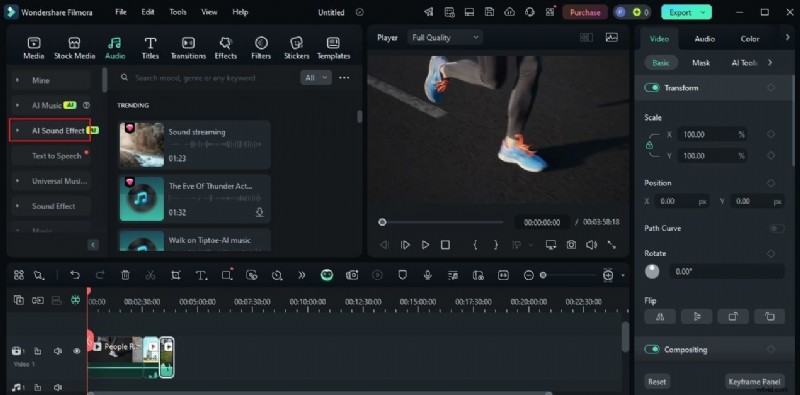Toggle the Path Curve switch
This screenshot has width=800, height=395.
(777, 228)
